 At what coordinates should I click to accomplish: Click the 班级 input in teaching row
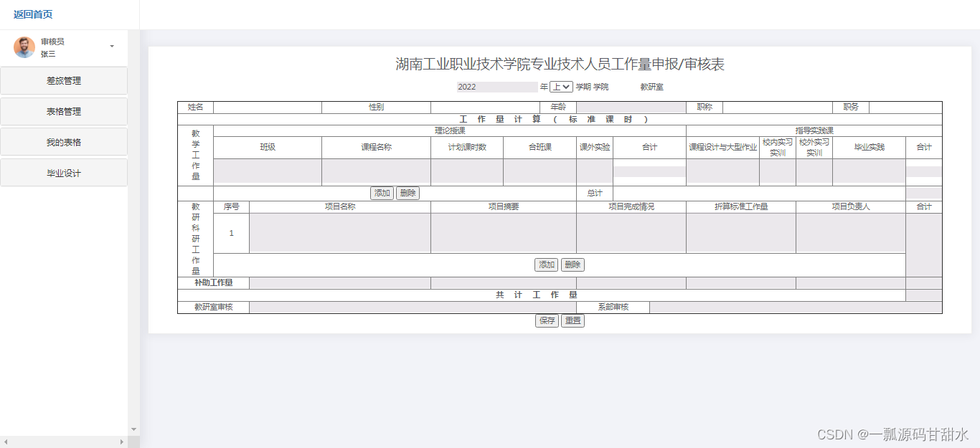[x=268, y=172]
